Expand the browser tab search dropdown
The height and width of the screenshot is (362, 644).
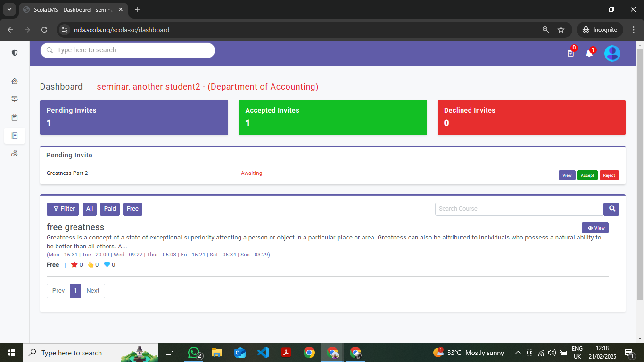[9, 9]
